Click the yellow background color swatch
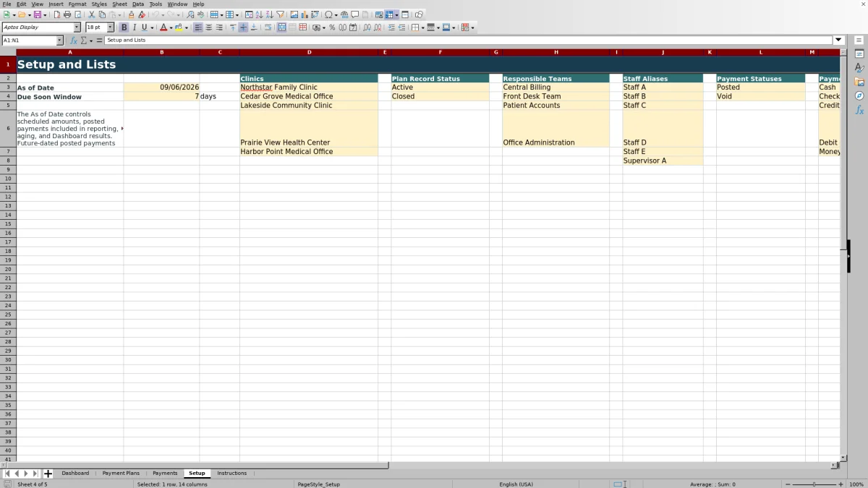868x488 pixels. 178,27
